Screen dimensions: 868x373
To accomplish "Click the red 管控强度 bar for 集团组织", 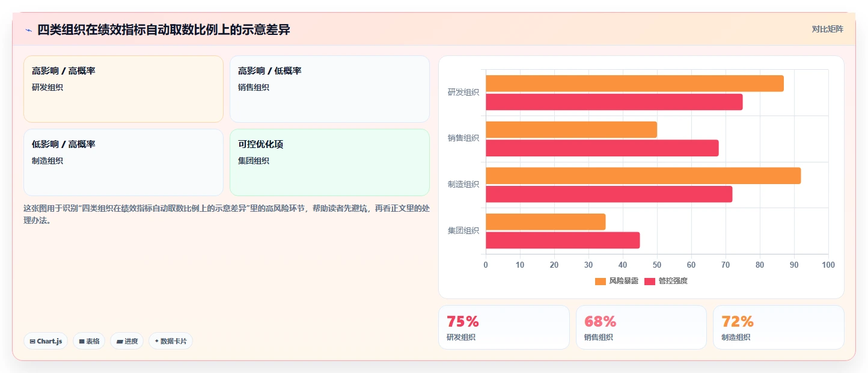I will point(563,240).
